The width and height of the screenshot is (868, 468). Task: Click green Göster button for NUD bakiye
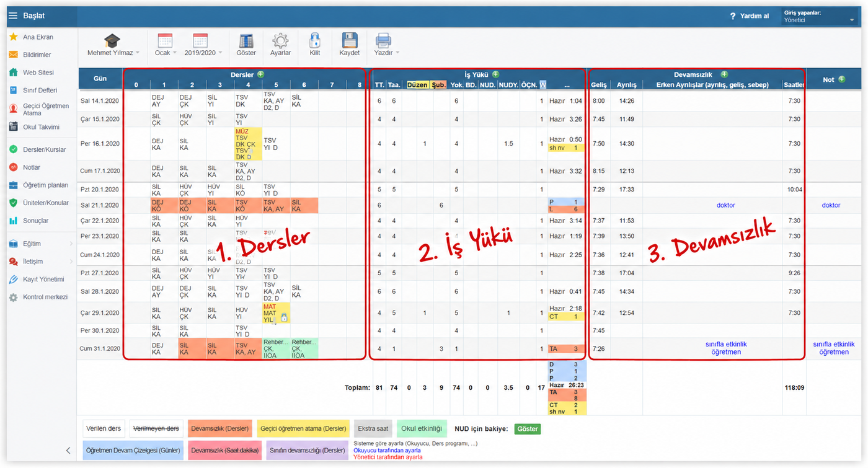[529, 429]
